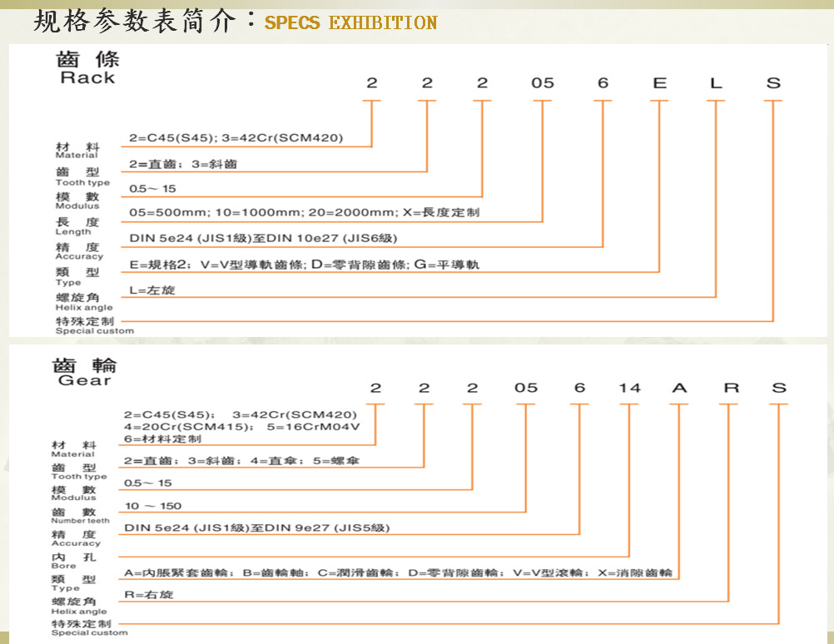Click code digit 05 in Rack row
This screenshot has height=644, width=834.
point(542,83)
